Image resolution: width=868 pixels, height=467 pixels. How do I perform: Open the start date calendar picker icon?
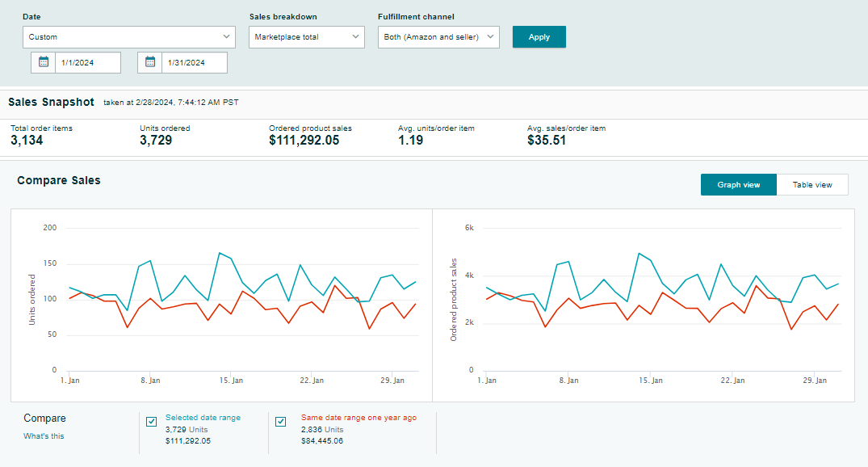44,62
